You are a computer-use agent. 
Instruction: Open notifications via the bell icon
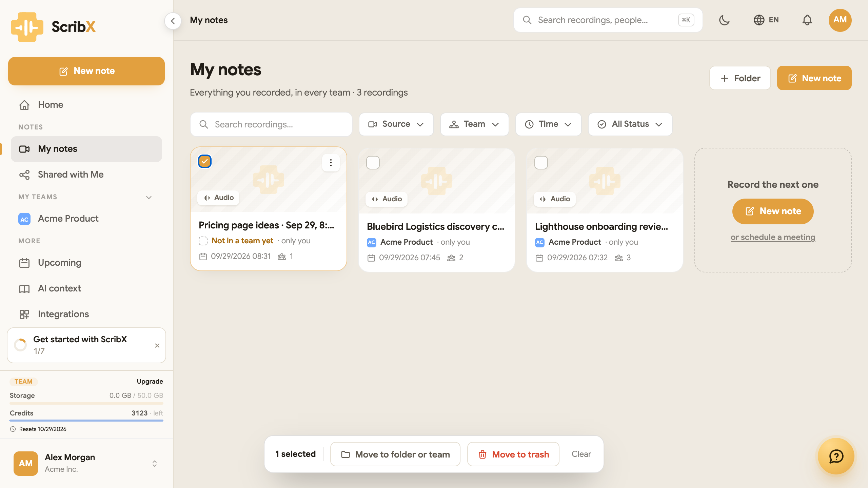807,20
